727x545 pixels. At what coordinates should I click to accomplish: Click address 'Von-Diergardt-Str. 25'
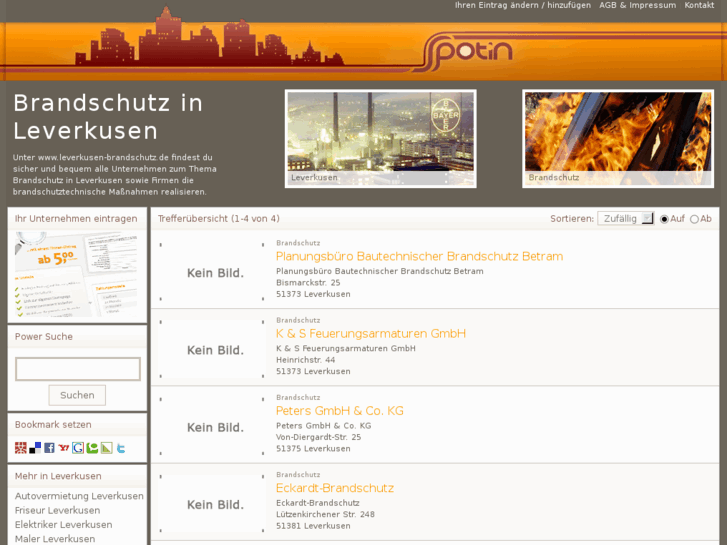(x=319, y=437)
